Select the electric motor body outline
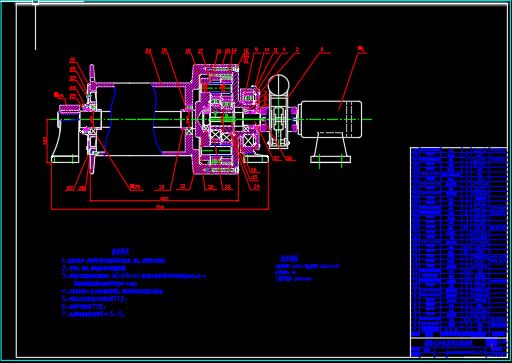512x363 pixels. tap(331, 119)
